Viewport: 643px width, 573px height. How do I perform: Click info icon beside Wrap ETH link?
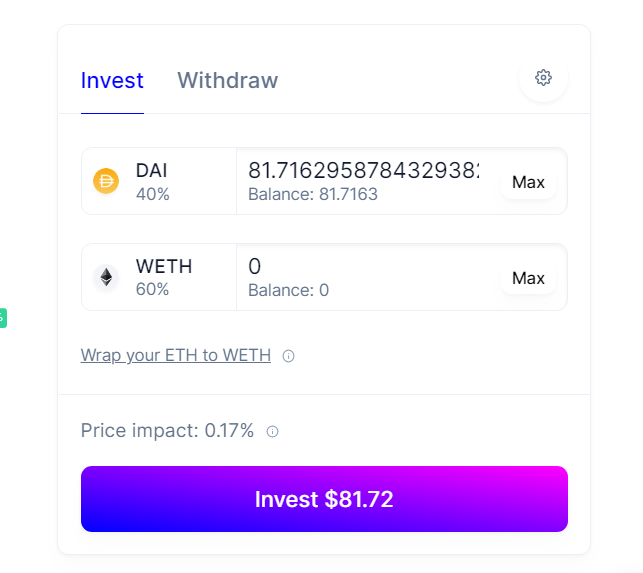pos(289,356)
